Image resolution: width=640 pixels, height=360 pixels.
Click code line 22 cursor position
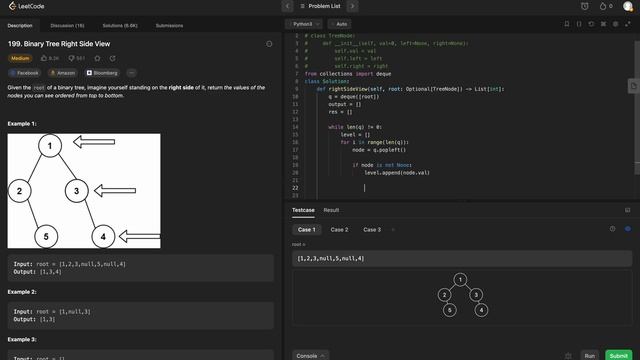pos(364,188)
